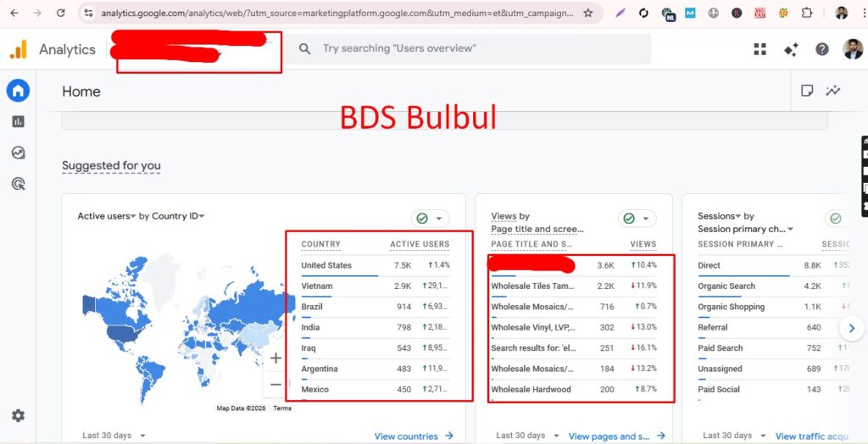Click next arrow to scroll cards
The image size is (868, 444).
click(851, 328)
